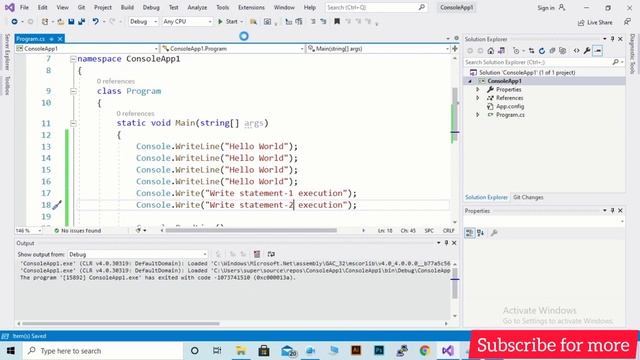Click Sync with Active Document icon
Image resolution: width=640 pixels, height=360 pixels.
click(x=531, y=51)
